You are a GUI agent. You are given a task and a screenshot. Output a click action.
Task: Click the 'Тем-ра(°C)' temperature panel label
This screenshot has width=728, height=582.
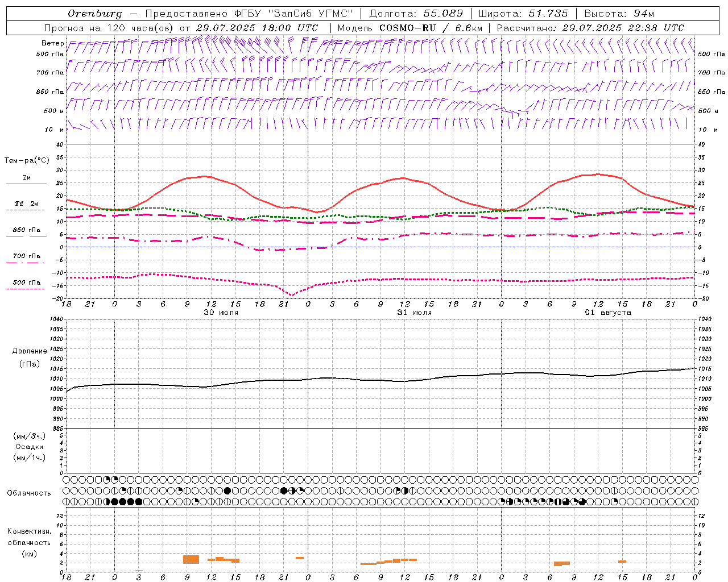pyautogui.click(x=27, y=161)
